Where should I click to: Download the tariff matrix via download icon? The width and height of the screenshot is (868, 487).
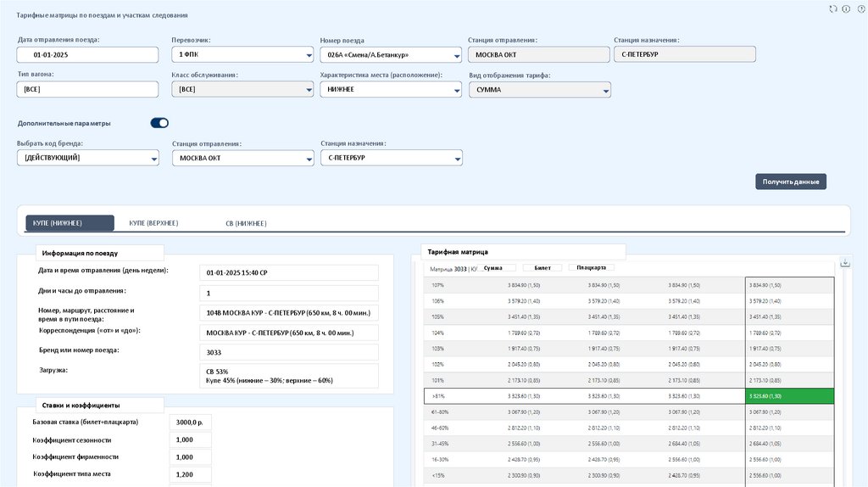tap(845, 263)
